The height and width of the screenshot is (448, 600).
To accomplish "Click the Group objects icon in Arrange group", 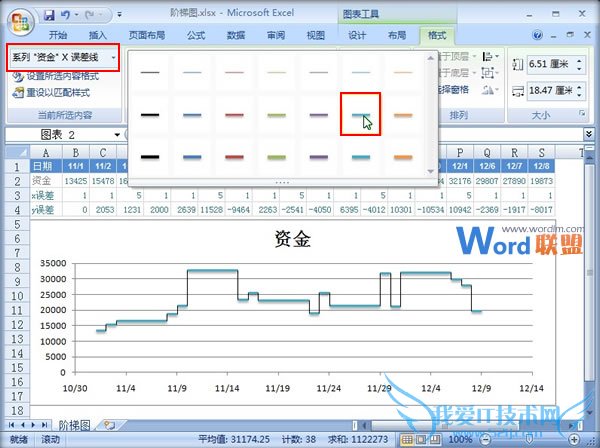I will point(488,73).
